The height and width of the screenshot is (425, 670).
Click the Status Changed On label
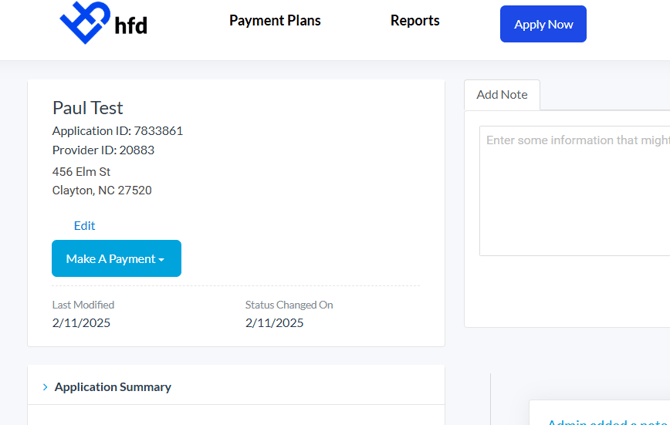289,305
